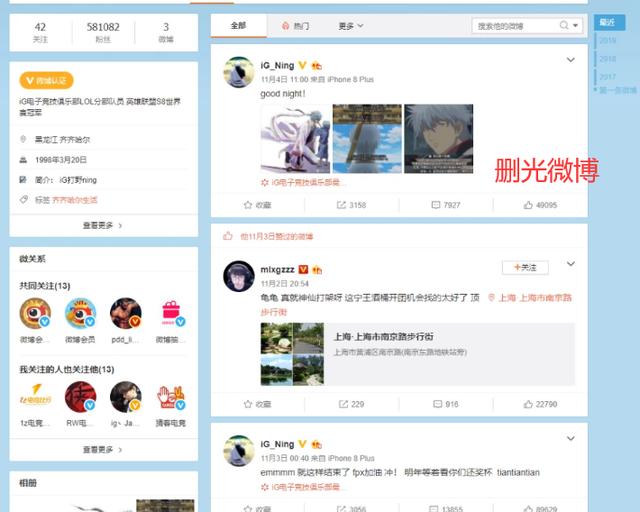Image resolution: width=640 pixels, height=512 pixels.
Task: Open the ig、Ja... avatar
Action: point(126,397)
